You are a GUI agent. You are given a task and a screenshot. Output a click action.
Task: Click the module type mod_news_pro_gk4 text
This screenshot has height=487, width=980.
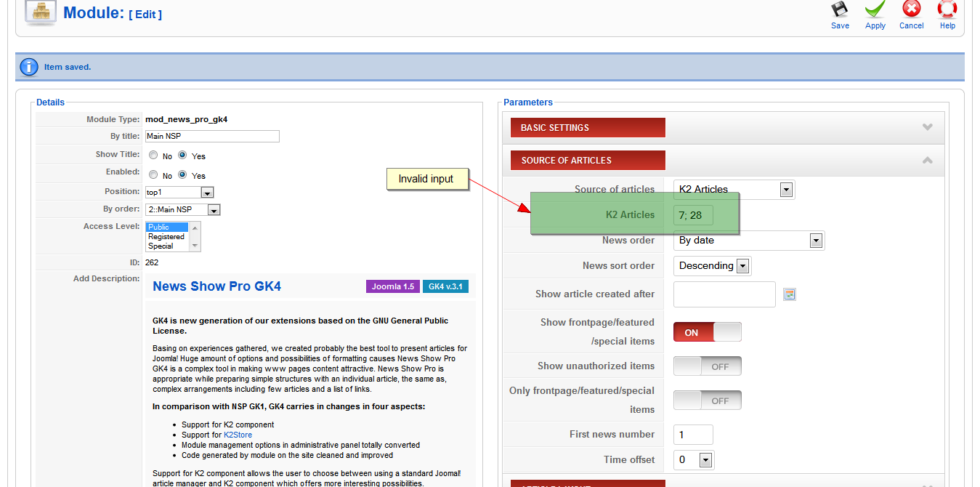[x=186, y=119]
